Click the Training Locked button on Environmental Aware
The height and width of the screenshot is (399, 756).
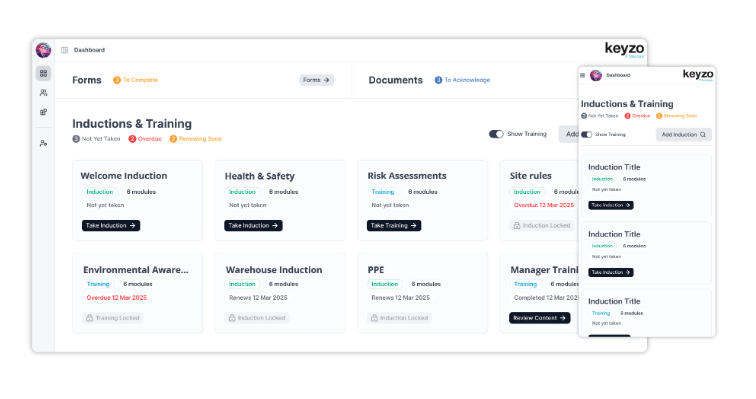[113, 318]
